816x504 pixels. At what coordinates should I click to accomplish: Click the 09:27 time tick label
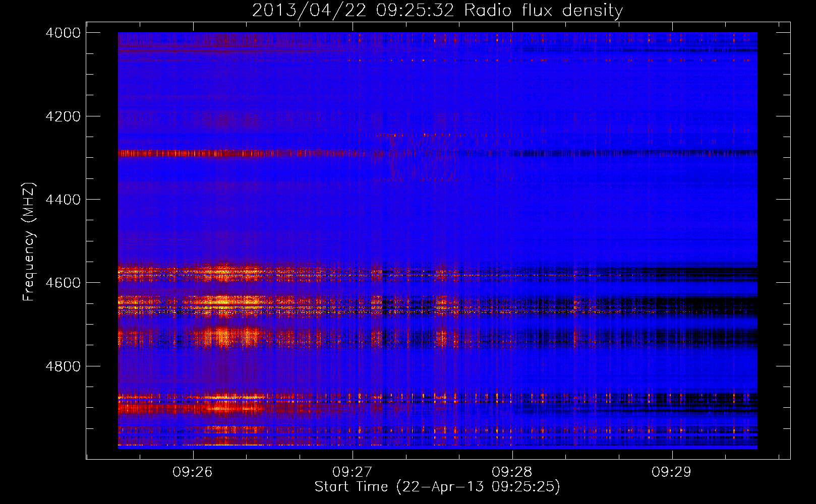[353, 472]
